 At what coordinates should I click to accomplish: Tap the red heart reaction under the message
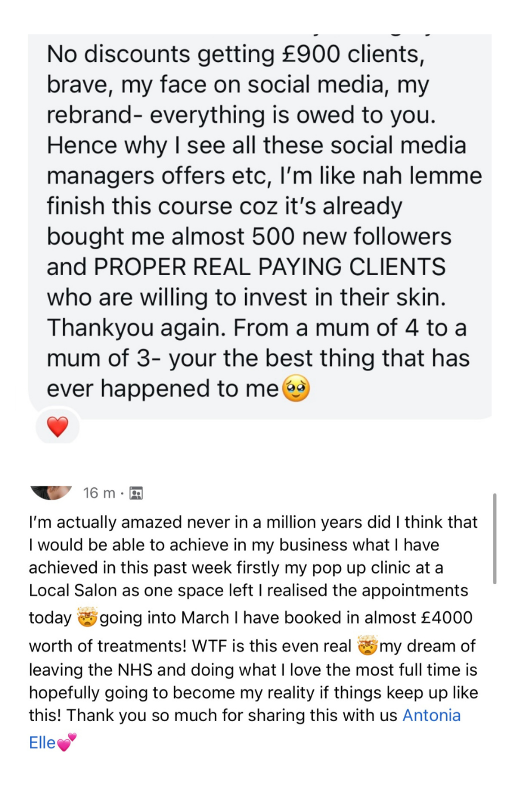(57, 427)
